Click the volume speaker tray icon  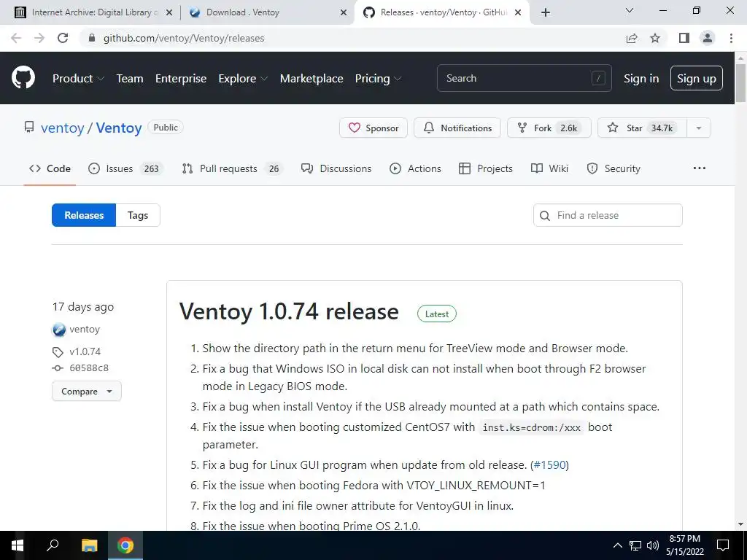tap(653, 545)
